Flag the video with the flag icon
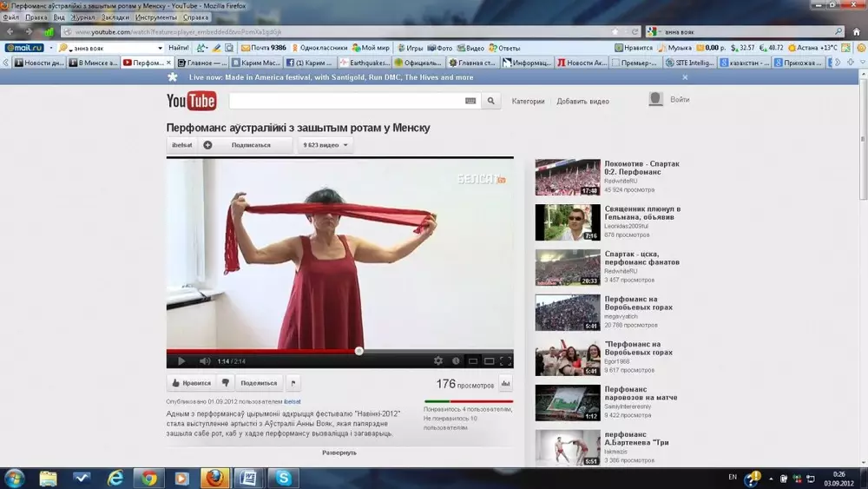868x489 pixels. coord(293,382)
